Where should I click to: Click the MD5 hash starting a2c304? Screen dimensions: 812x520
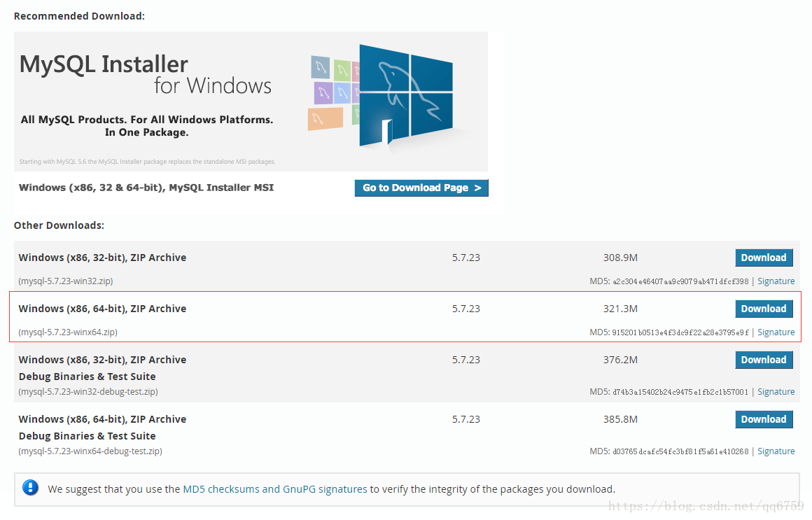680,282
